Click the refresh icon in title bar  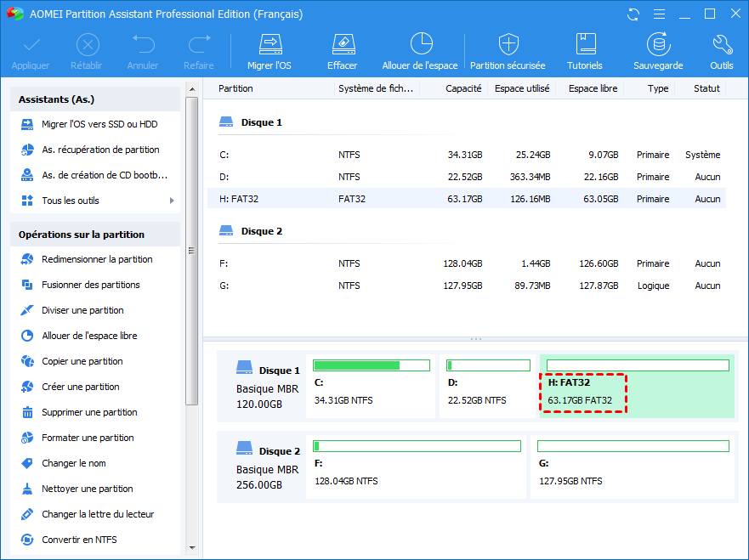tap(633, 14)
